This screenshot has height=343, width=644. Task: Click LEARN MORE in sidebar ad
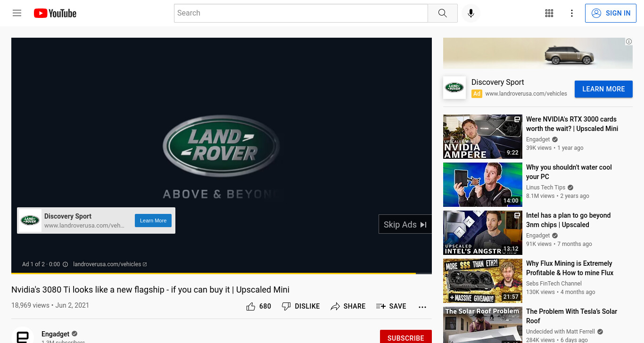(x=603, y=89)
